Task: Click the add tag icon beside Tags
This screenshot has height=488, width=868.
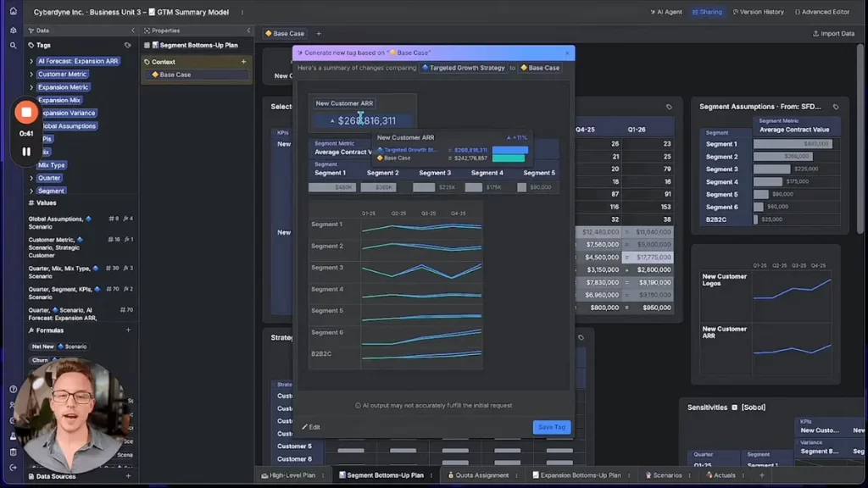Action: tap(128, 45)
